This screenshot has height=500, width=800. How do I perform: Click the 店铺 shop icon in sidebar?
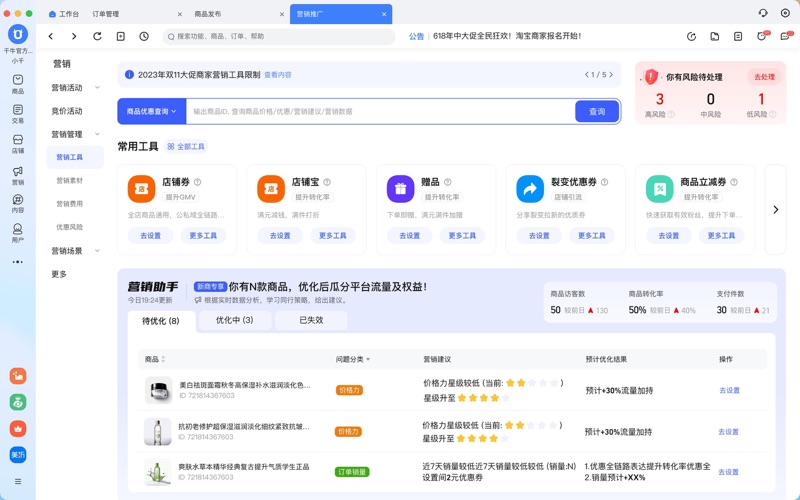click(17, 144)
